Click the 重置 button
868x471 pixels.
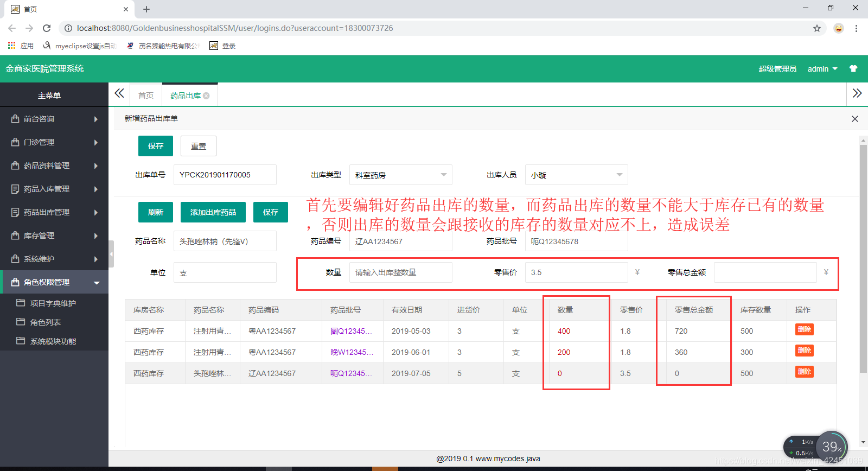tap(199, 146)
